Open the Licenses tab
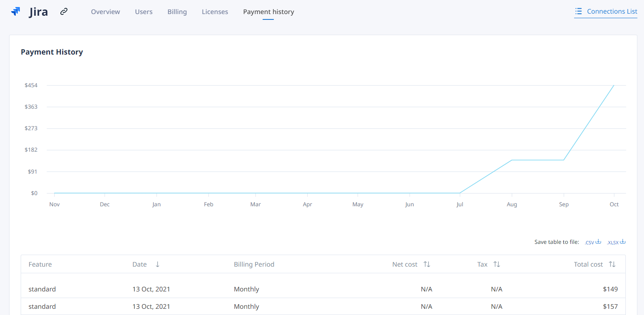 click(215, 12)
